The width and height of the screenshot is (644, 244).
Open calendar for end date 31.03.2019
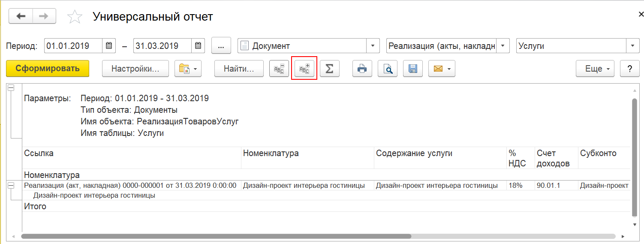tap(198, 45)
